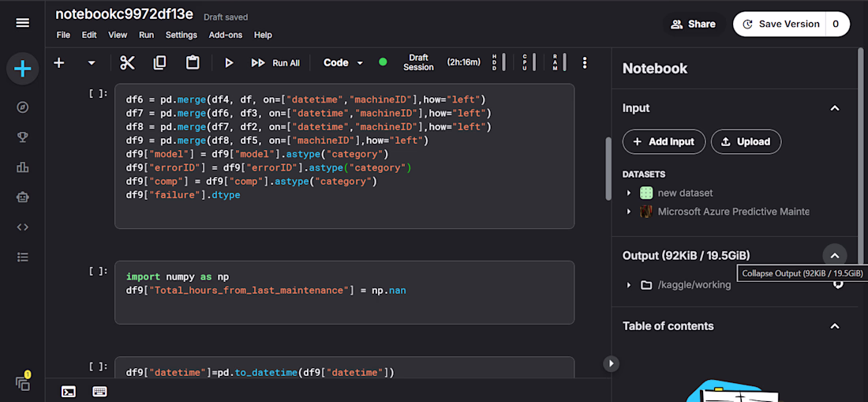
Task: Open keyboard shortcuts icon at bottom
Action: [99, 392]
